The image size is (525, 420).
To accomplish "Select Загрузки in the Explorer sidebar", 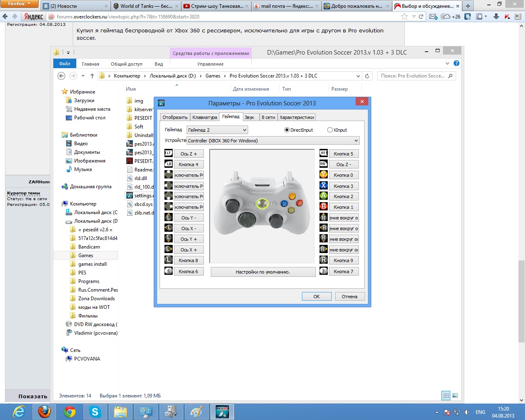I will [84, 100].
